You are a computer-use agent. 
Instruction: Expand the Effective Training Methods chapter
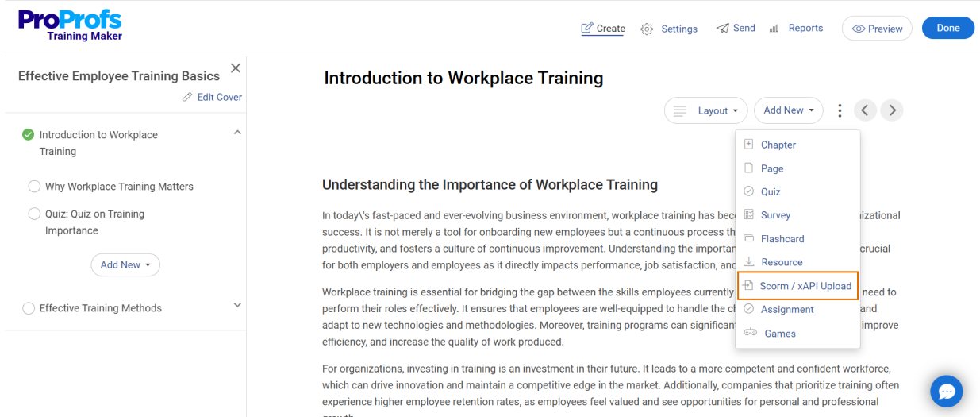pyautogui.click(x=236, y=306)
